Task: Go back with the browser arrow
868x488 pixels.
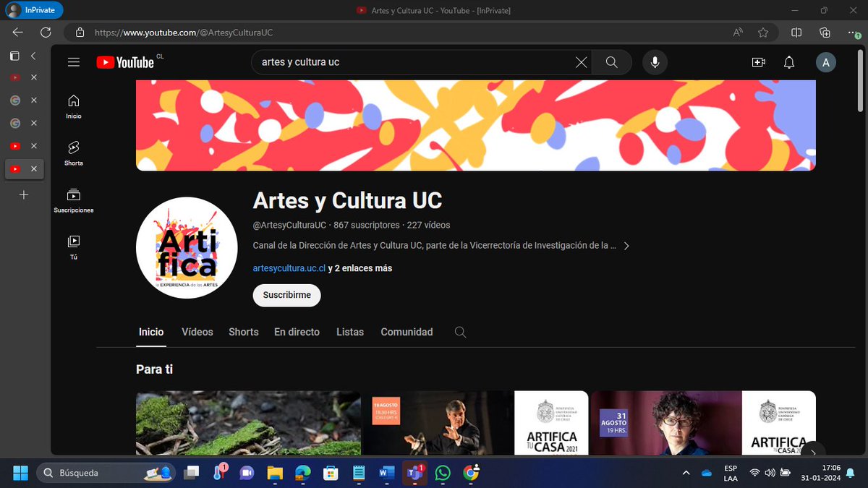Action: pos(18,33)
